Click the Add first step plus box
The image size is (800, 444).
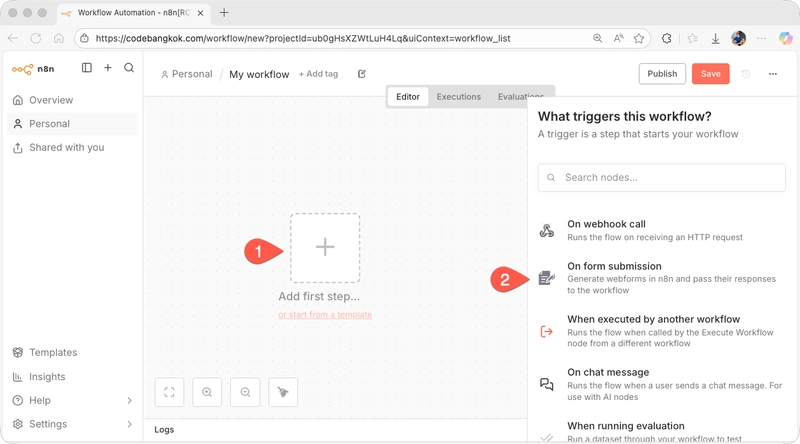(x=325, y=248)
